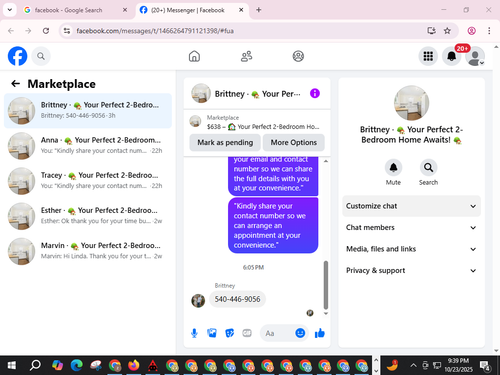Show hidden system tray icons chevron
Viewport: 500px width, 375px height.
tap(413, 365)
